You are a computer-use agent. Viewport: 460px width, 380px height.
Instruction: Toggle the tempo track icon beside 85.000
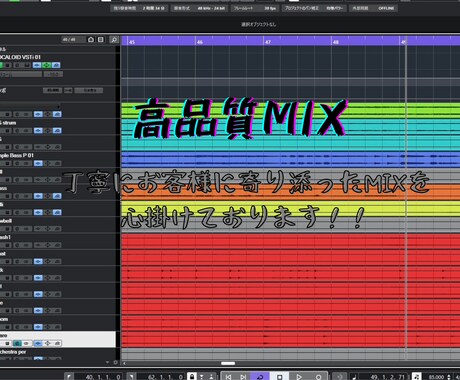tap(416, 377)
